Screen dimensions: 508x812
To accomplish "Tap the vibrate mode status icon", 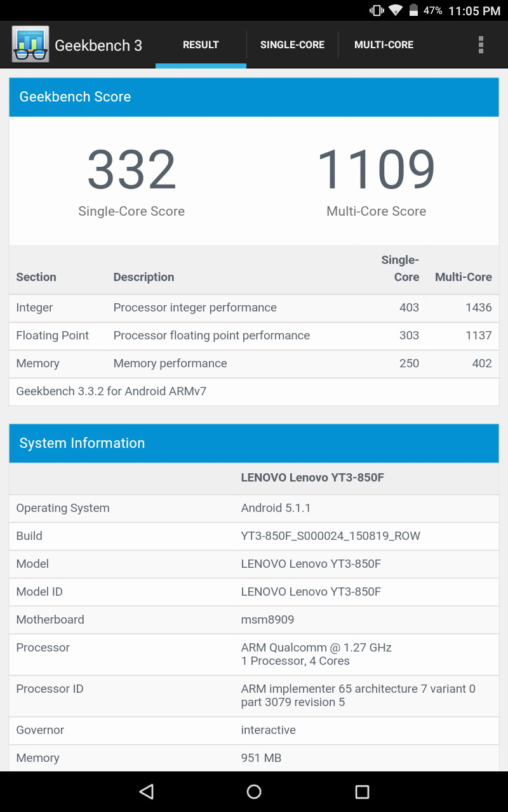I will (x=377, y=11).
